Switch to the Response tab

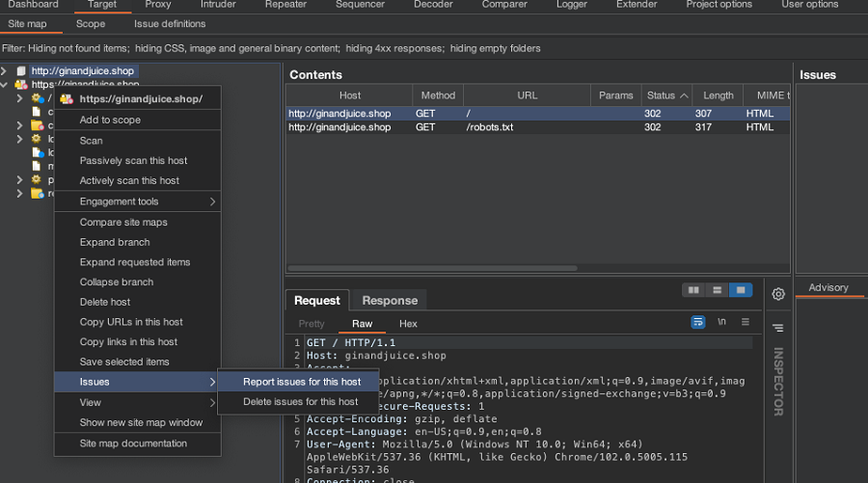390,301
